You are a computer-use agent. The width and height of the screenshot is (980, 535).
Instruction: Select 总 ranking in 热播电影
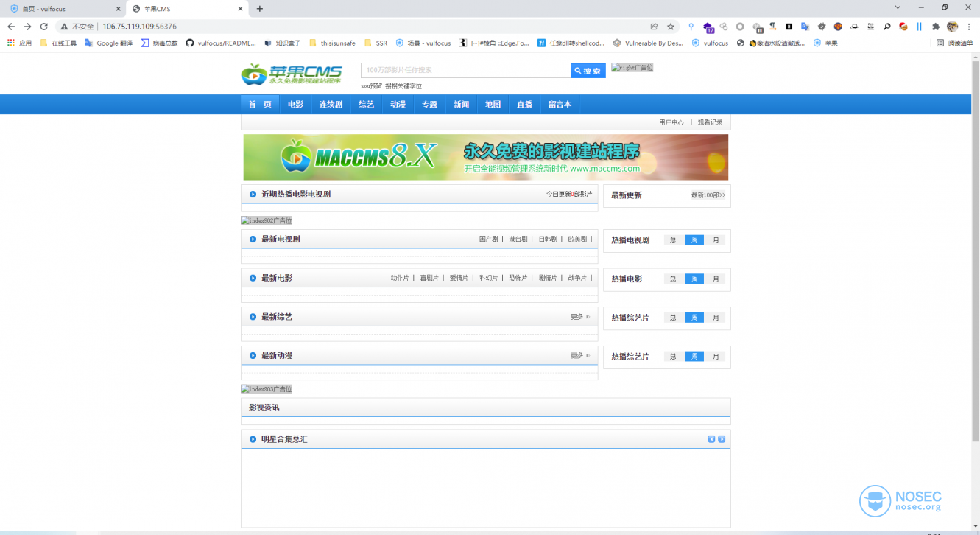click(x=673, y=279)
